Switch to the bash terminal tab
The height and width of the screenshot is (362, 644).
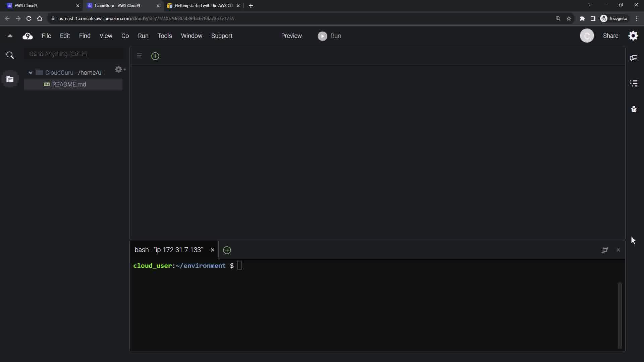point(168,250)
